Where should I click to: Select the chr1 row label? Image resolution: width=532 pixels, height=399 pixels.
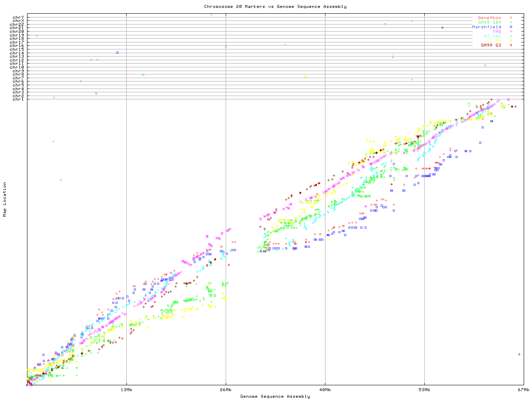click(18, 99)
